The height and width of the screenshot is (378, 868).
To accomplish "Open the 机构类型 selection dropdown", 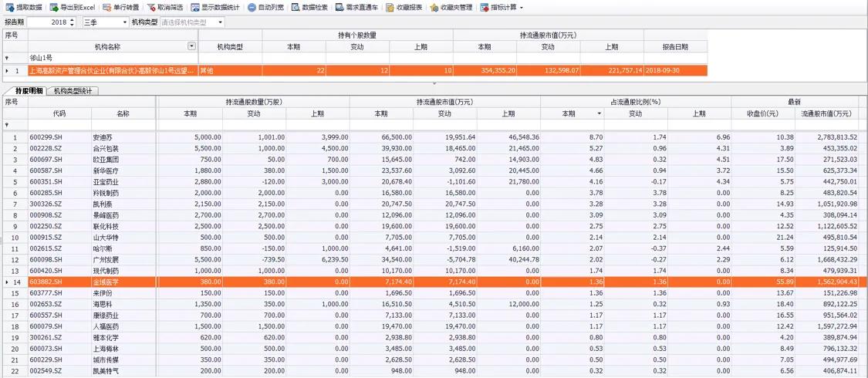I will 221,22.
